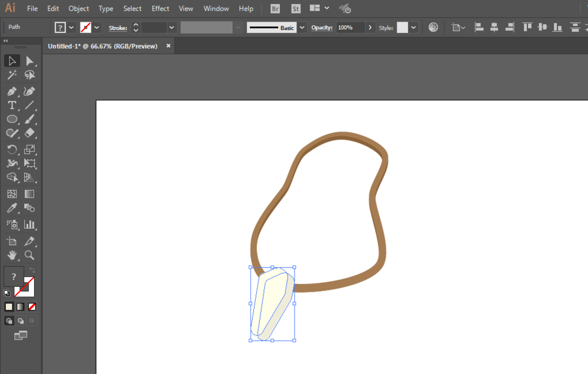Screen dimensions: 588x374
Task: Select the Direct Selection tool
Action: point(29,61)
